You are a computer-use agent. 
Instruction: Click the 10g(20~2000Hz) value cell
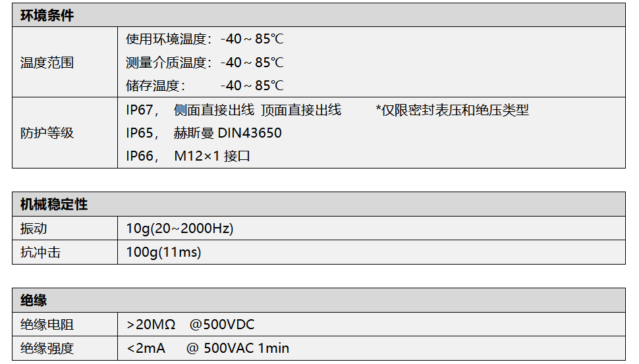pos(180,228)
